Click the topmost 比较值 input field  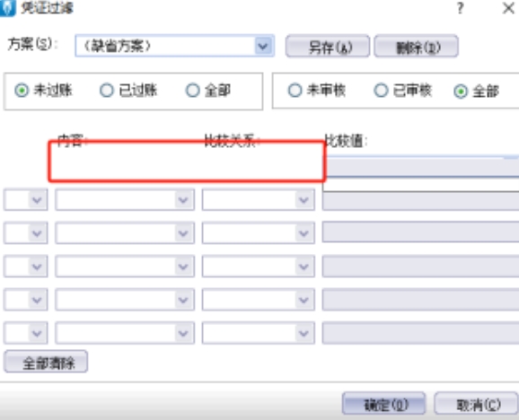(422, 167)
